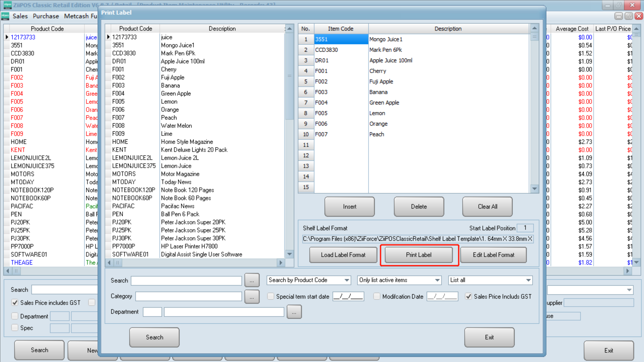Open the Purchase menu
The image size is (644, 362).
pyautogui.click(x=46, y=16)
